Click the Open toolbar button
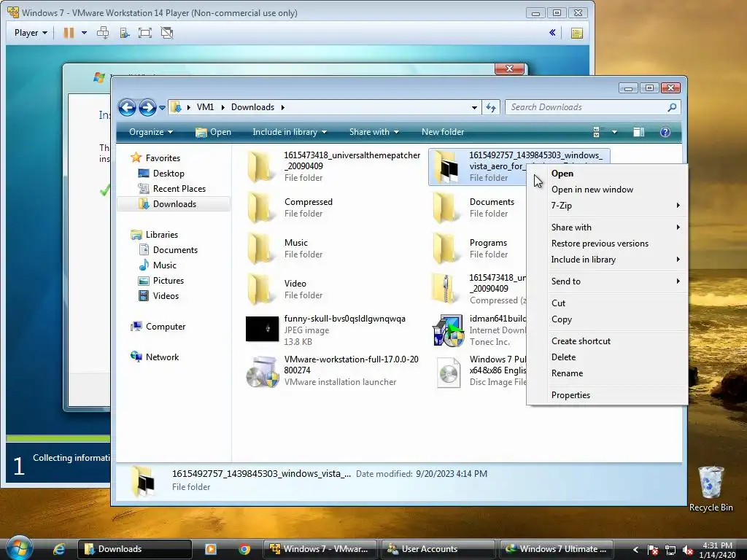Screen dimensions: 747x560 pos(213,132)
